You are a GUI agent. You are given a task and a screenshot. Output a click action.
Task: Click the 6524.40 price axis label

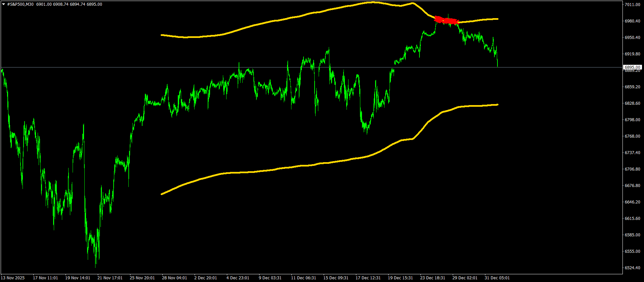(x=632, y=268)
